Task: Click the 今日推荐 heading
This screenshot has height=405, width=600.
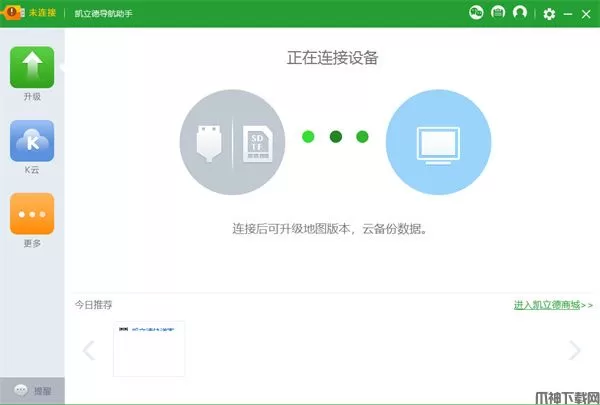Action: (93, 305)
